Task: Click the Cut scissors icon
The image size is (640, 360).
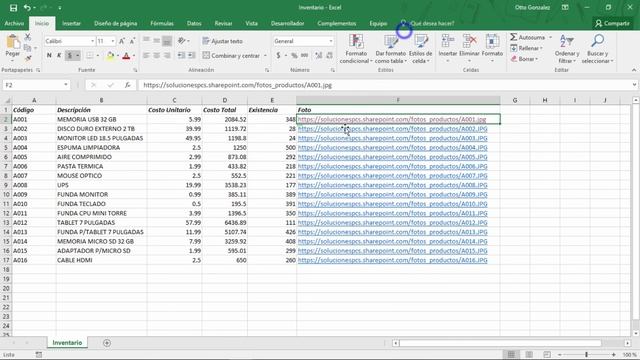Action: click(28, 38)
